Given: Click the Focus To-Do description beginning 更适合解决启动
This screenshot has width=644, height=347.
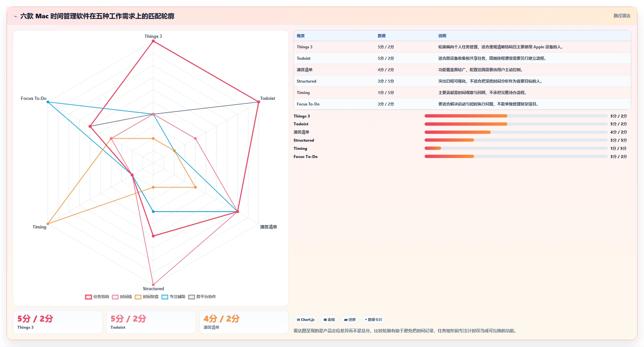Looking at the screenshot, I should click(x=489, y=104).
